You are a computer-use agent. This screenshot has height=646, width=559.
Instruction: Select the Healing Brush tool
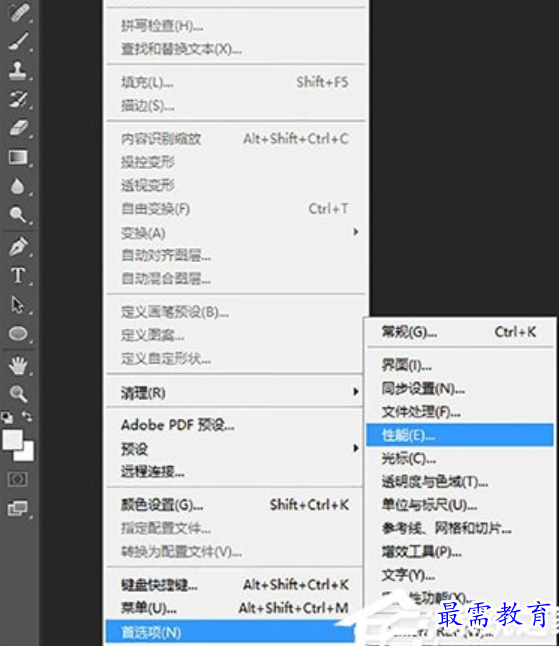(19, 13)
